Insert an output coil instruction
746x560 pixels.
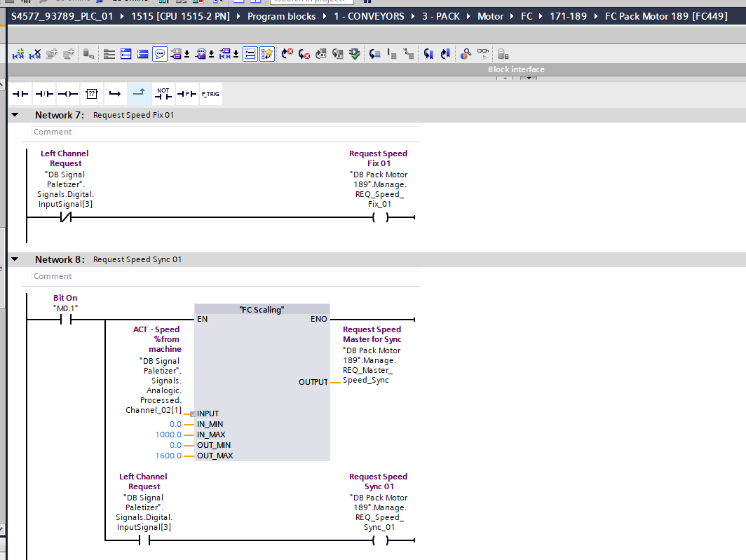tap(68, 94)
